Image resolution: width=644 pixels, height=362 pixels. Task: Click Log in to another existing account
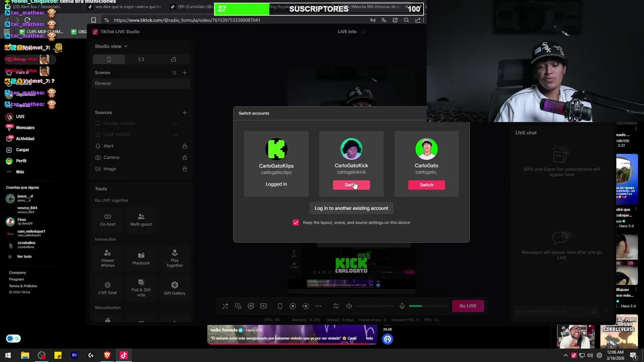(x=351, y=208)
